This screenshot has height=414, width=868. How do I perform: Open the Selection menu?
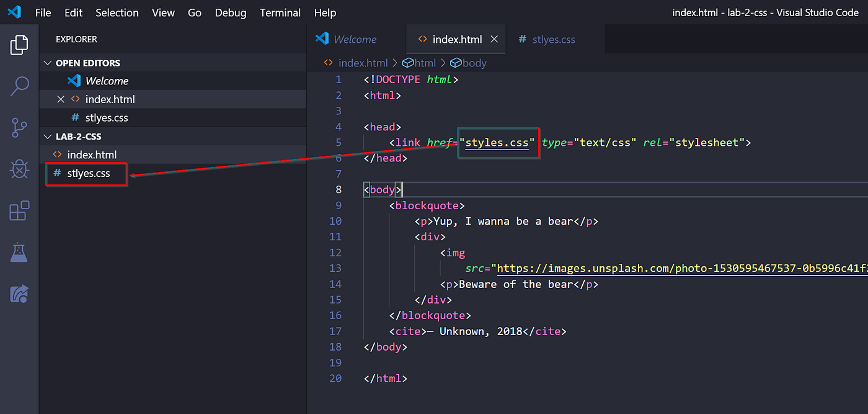tap(117, 12)
